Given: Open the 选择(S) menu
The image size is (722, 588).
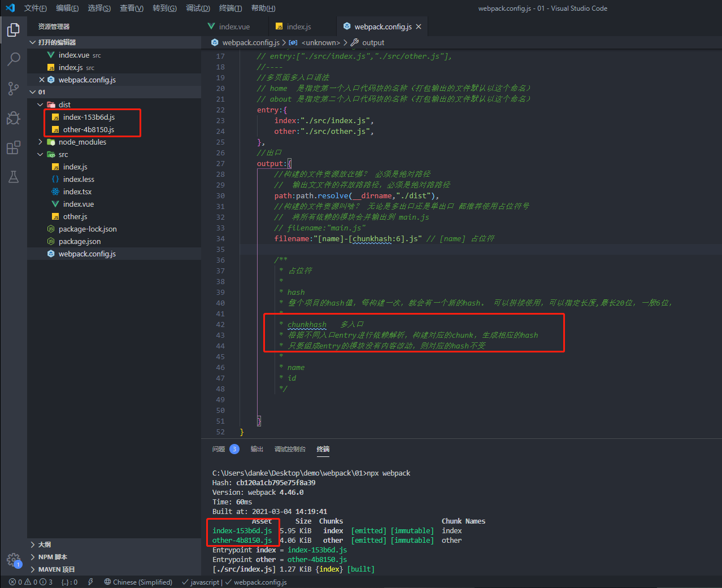Looking at the screenshot, I should click(99, 8).
